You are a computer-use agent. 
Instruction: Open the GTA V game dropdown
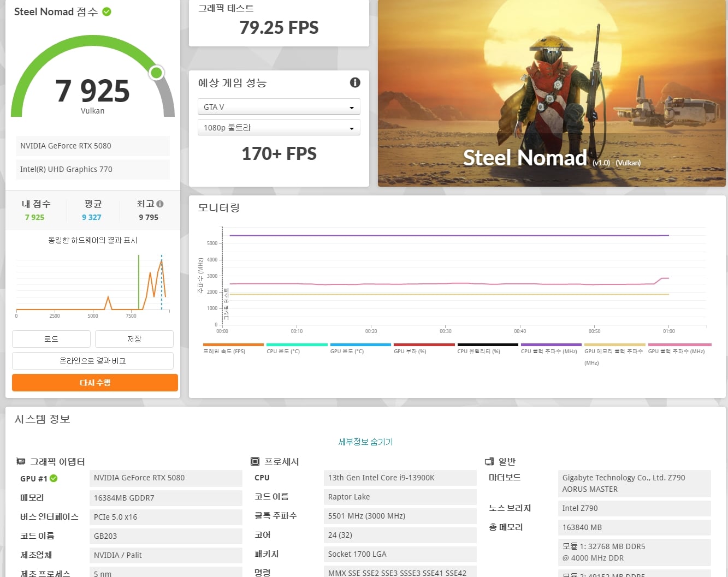279,106
